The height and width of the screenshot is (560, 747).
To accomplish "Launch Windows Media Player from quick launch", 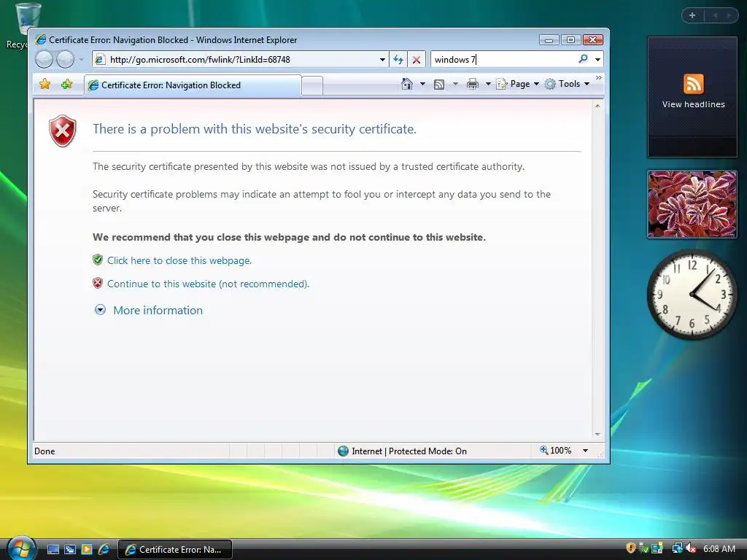I will (87, 549).
